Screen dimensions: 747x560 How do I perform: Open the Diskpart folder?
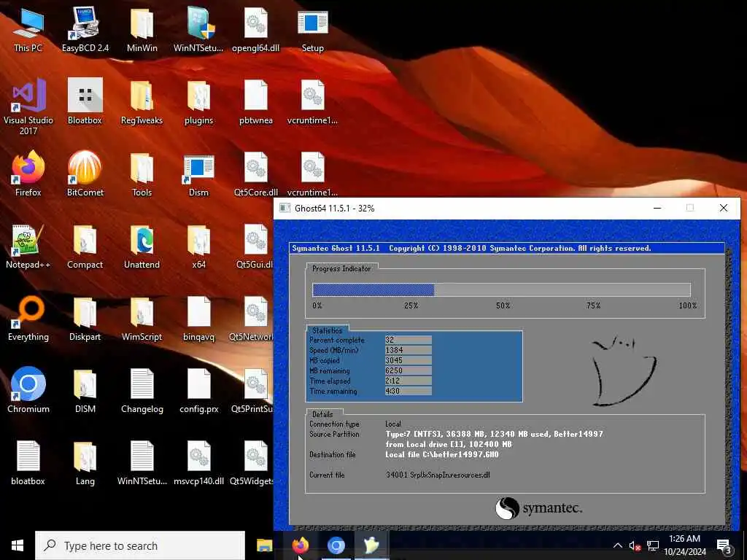[85, 319]
